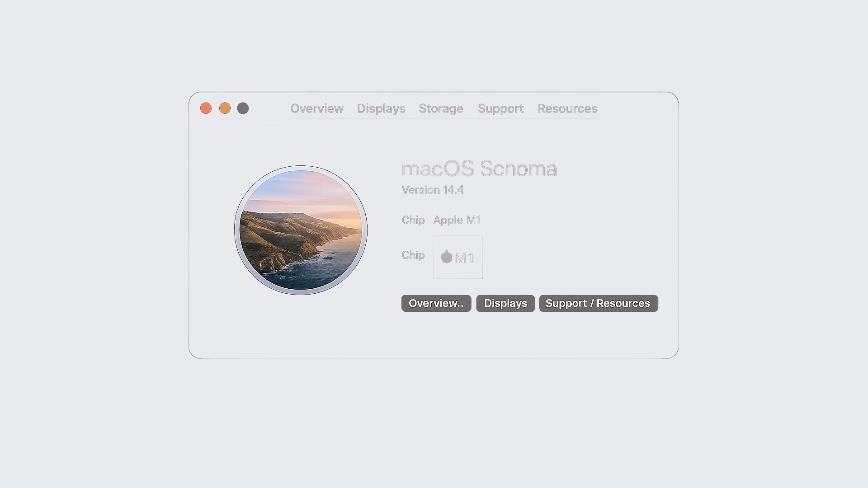Click the macOS coastal landscape circular image

(x=301, y=230)
